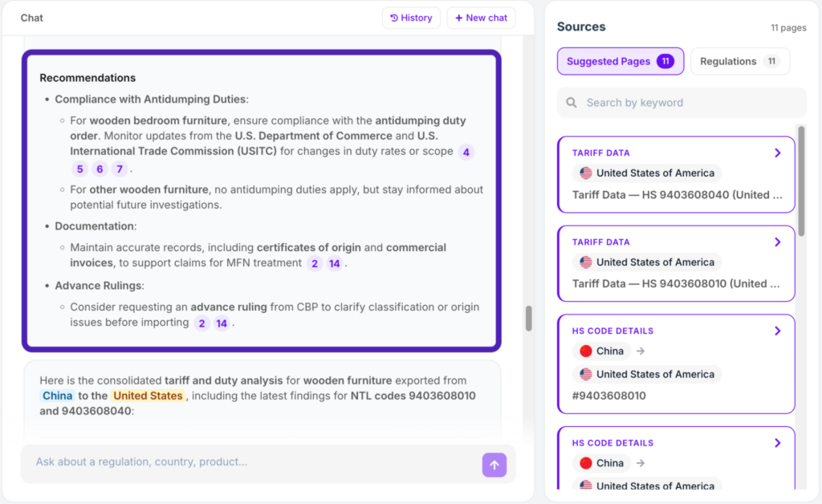The height and width of the screenshot is (504, 822).
Task: Click the chat message scrollbar thumb
Action: point(528,319)
